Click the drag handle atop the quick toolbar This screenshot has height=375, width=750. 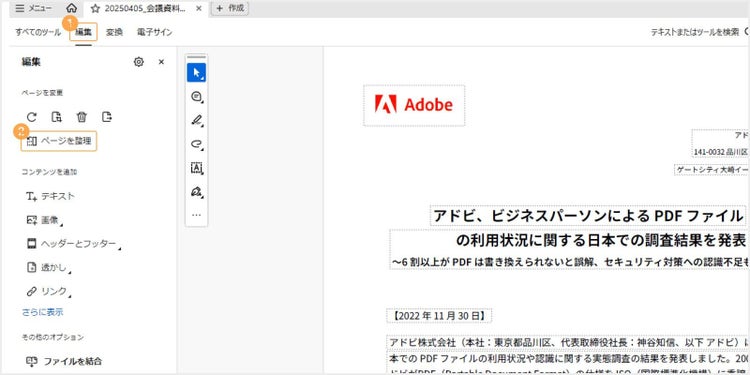pos(196,57)
